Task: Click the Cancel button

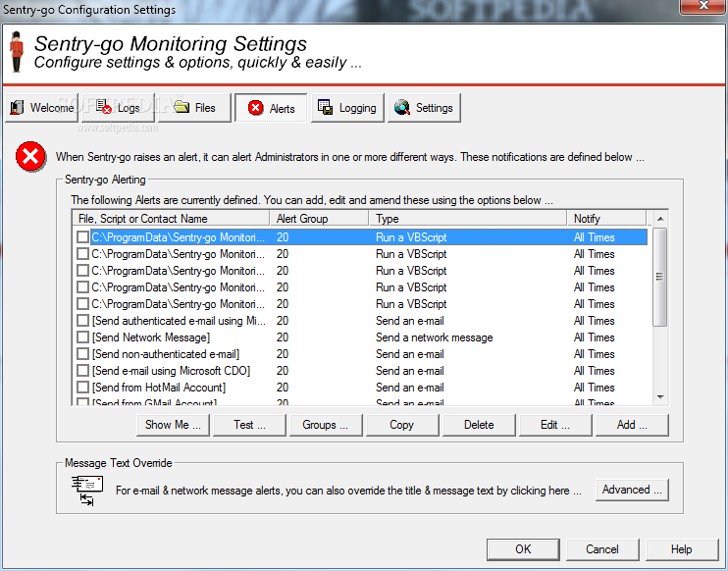Action: pos(602,549)
